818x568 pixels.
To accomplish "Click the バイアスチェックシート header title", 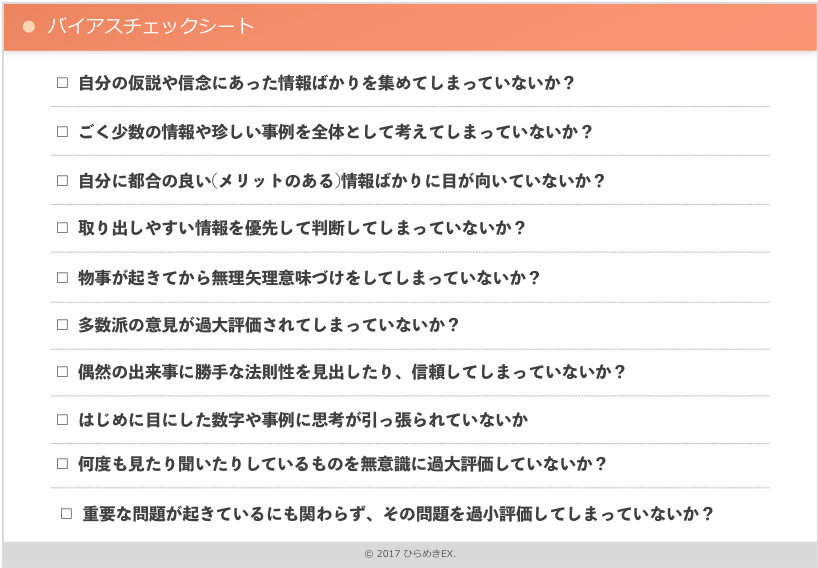I will (x=150, y=26).
